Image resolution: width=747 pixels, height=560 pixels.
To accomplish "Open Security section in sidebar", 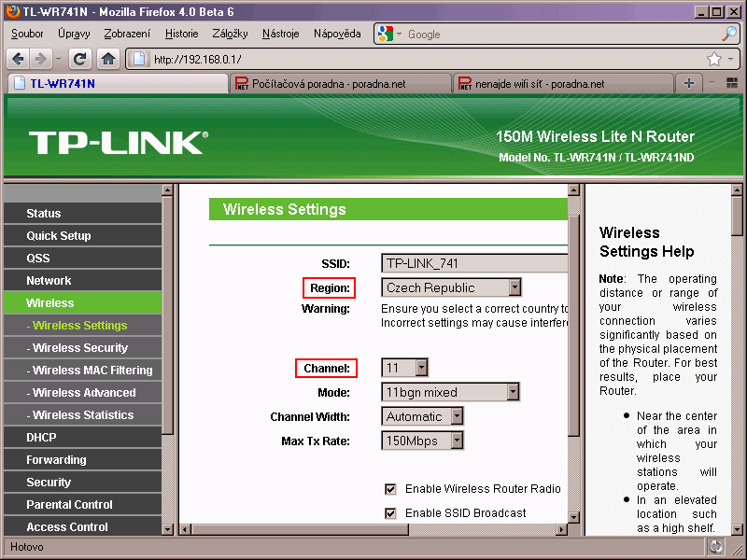I will coord(82,482).
